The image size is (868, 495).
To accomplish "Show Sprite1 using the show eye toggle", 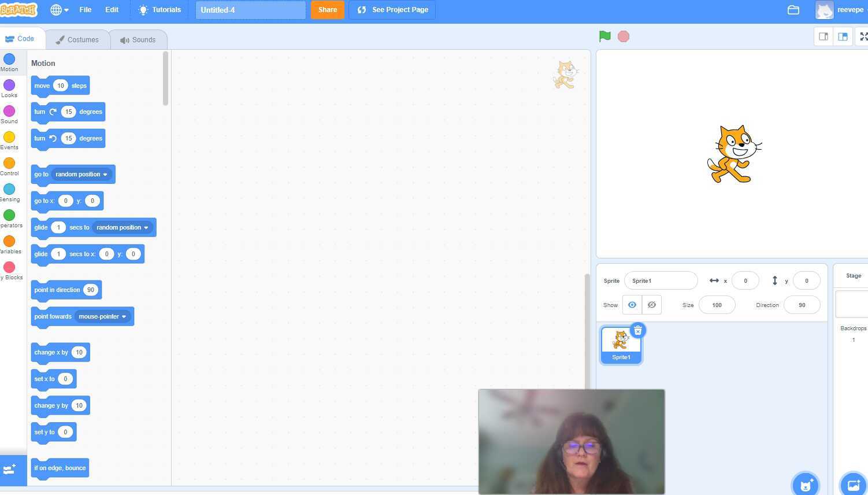I will click(632, 305).
